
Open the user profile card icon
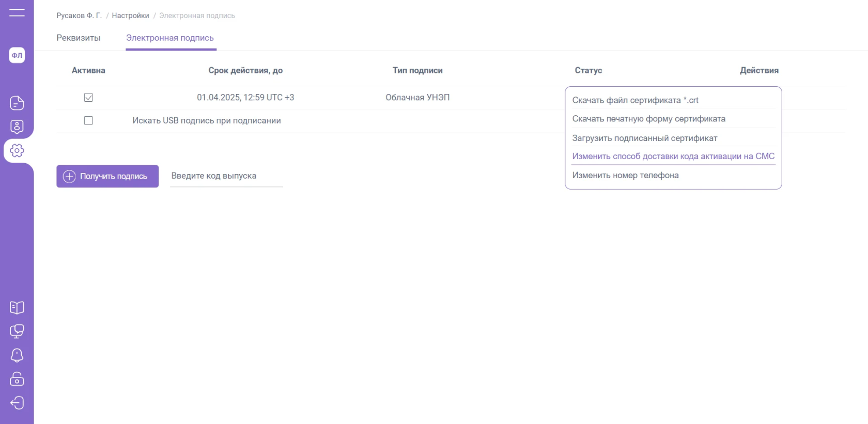point(17,127)
